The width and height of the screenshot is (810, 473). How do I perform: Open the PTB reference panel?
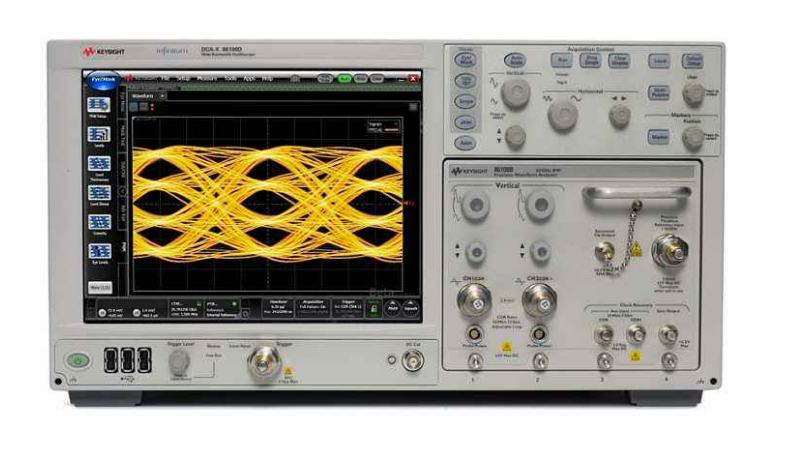point(222,308)
